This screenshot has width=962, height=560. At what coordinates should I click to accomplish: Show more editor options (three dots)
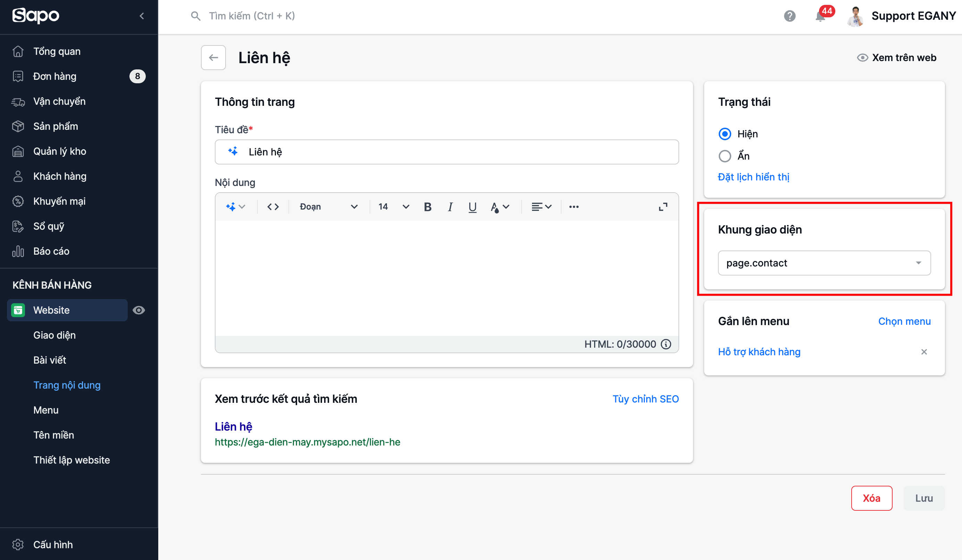pyautogui.click(x=574, y=206)
